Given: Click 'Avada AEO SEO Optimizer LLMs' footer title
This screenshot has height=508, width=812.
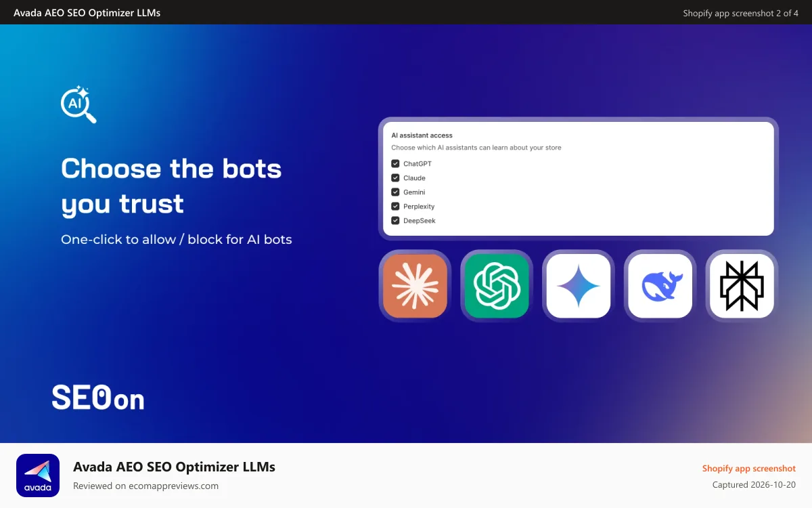Looking at the screenshot, I should point(174,467).
